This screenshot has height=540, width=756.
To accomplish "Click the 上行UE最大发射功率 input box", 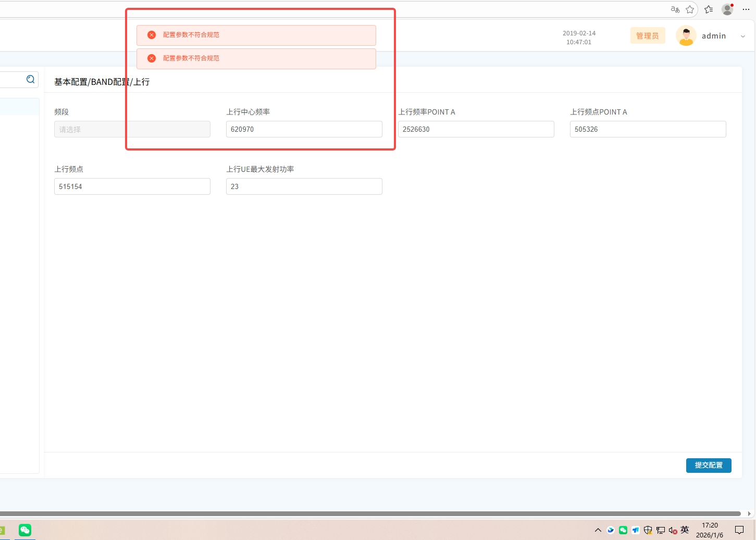I will click(x=304, y=186).
